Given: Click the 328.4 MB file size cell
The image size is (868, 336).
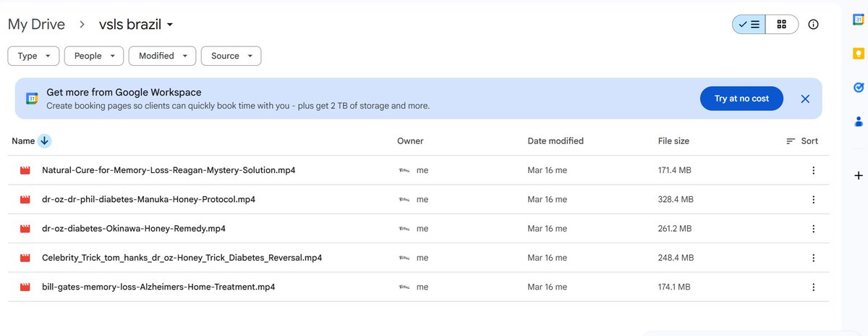Looking at the screenshot, I should pyautogui.click(x=676, y=199).
